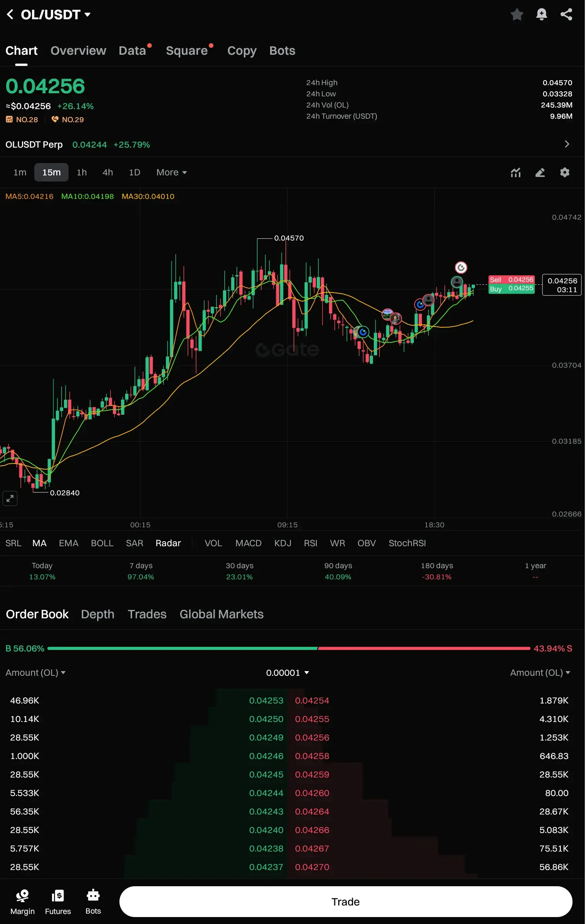Toggle the MA indicator

(x=39, y=543)
